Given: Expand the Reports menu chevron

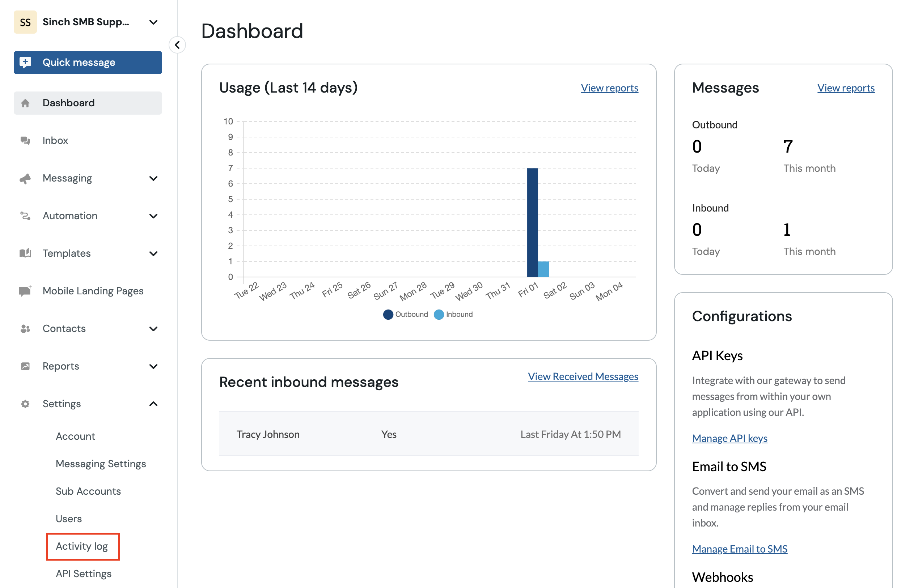Looking at the screenshot, I should (x=153, y=366).
